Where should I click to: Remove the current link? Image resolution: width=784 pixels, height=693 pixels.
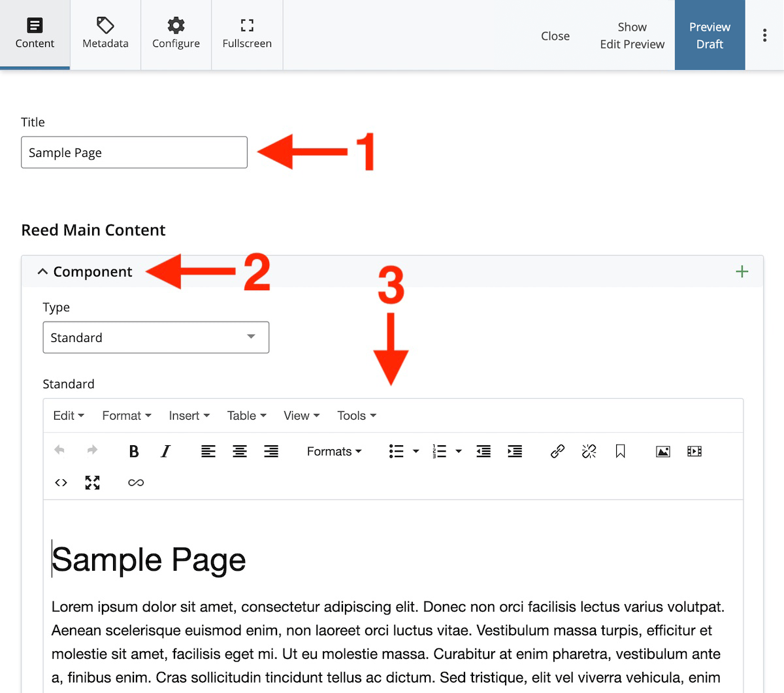click(589, 451)
